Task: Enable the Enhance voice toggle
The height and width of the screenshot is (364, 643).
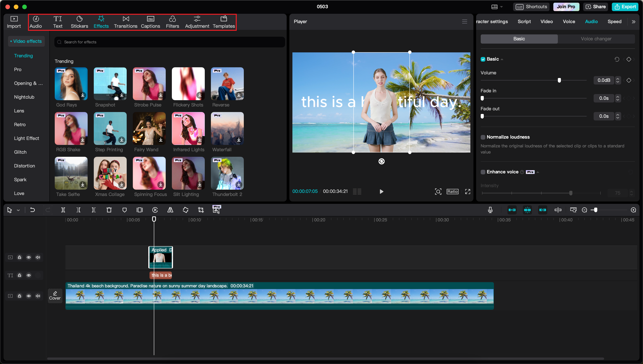Action: 483,172
